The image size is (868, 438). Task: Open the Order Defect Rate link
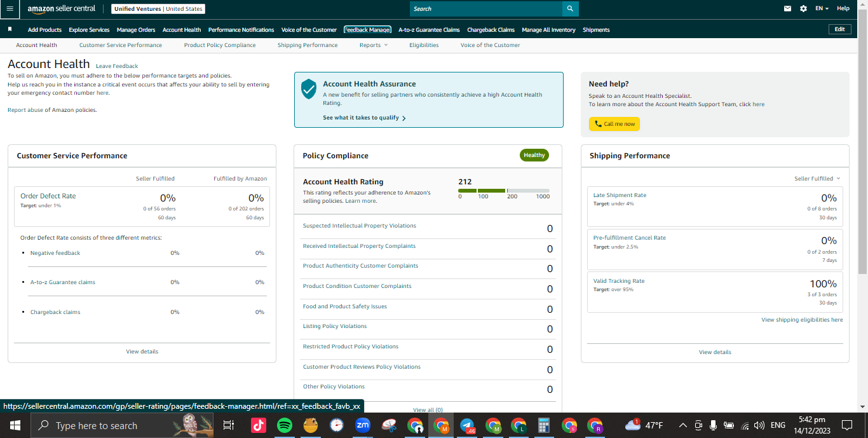(48, 196)
